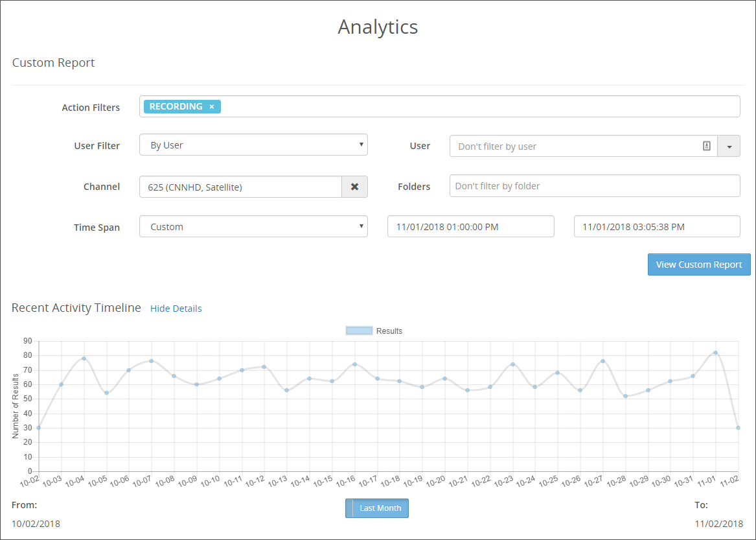Click the start date-time field

(470, 226)
